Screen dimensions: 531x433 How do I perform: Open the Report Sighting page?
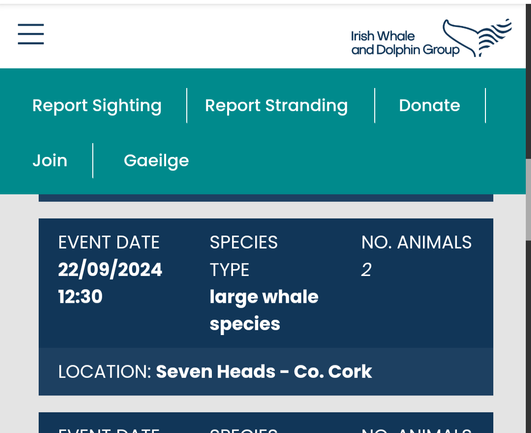coord(97,105)
